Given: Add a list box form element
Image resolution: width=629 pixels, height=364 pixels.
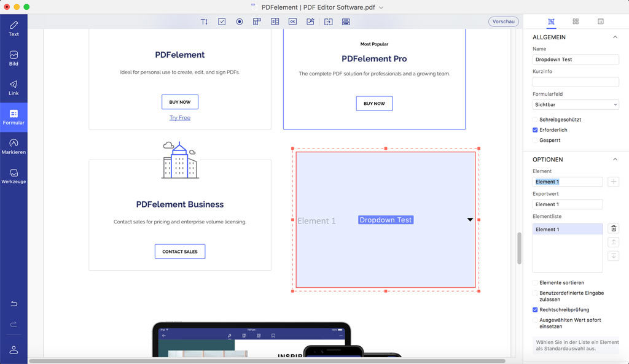Looking at the screenshot, I should point(275,21).
